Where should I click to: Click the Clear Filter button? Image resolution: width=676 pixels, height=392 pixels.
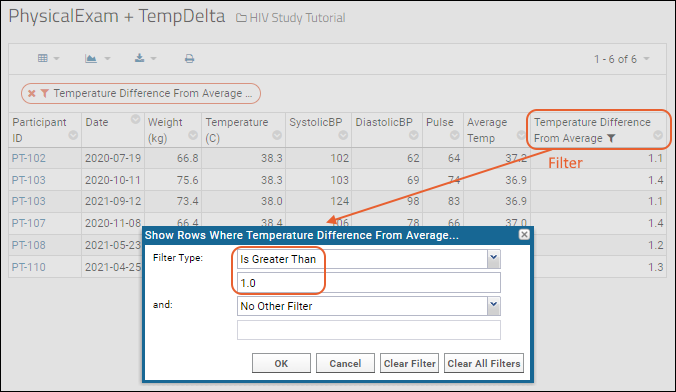[x=409, y=363]
